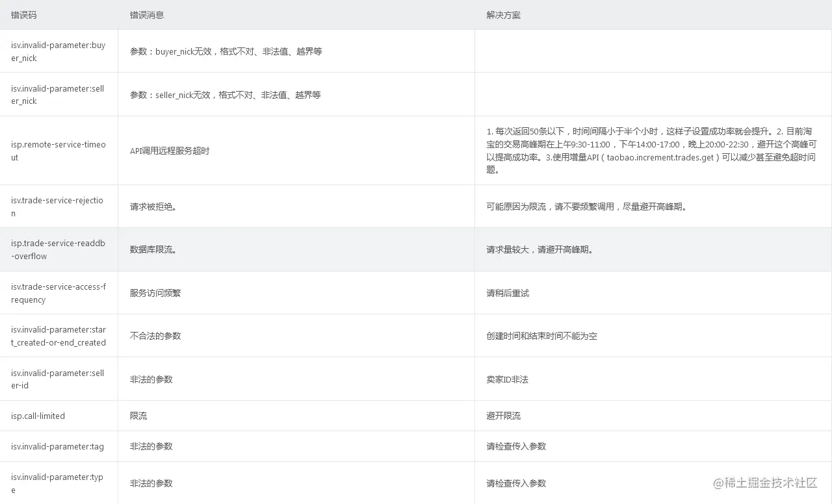Select the isv.trade-service-rejection error code
832x504 pixels.
57,206
